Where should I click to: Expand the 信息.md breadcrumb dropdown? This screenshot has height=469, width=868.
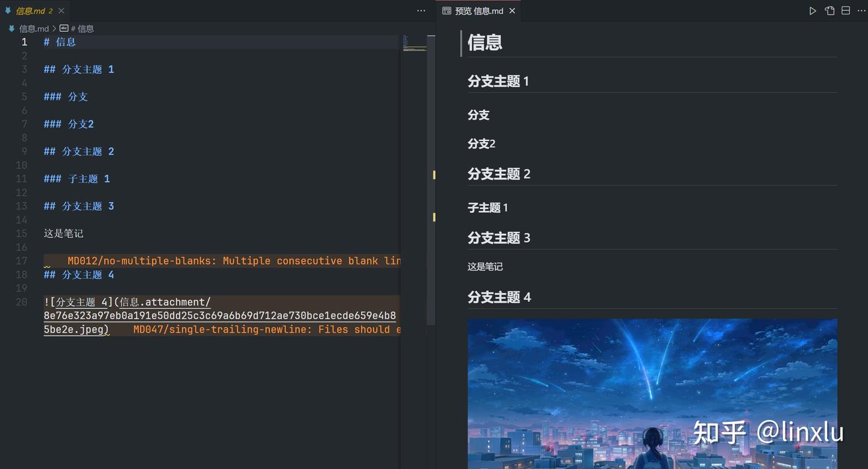coord(35,28)
